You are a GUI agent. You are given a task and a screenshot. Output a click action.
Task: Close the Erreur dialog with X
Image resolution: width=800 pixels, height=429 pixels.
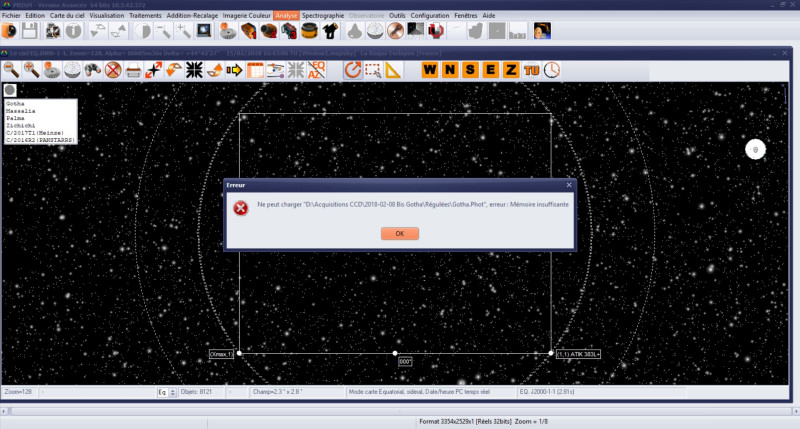(569, 185)
